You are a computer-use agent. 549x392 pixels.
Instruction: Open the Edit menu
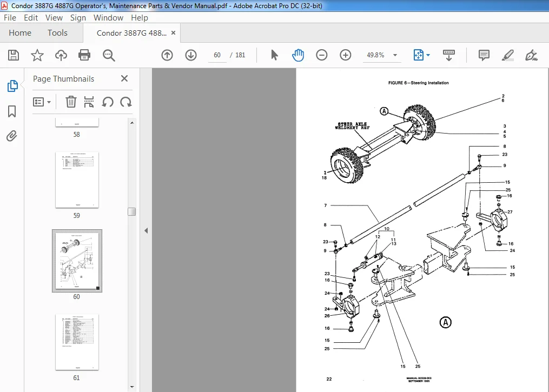(x=31, y=17)
